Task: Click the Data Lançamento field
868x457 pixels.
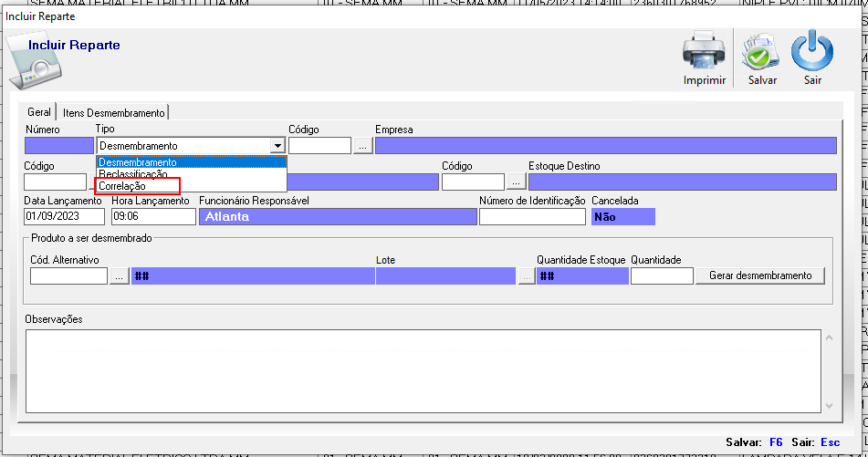Action: (x=64, y=216)
